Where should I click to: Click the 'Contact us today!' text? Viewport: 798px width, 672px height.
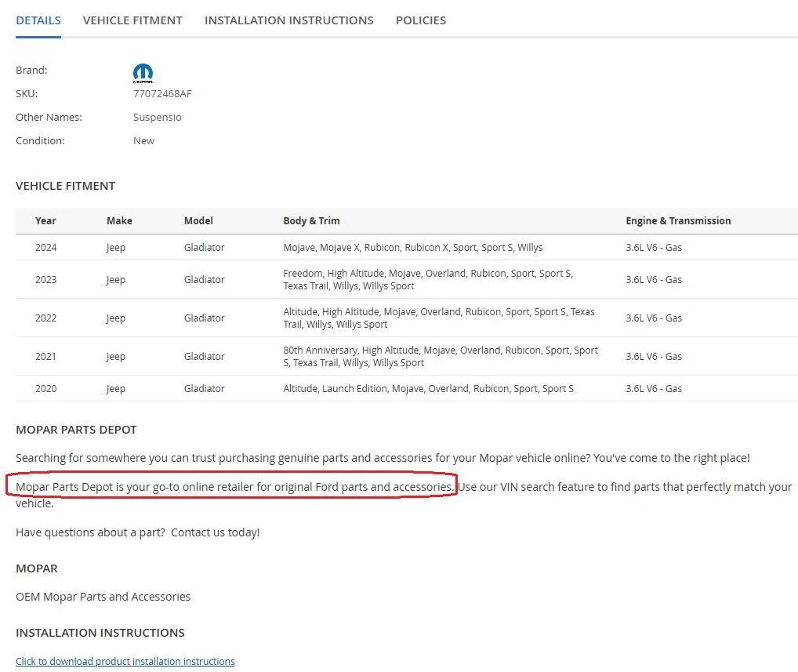coord(216,532)
